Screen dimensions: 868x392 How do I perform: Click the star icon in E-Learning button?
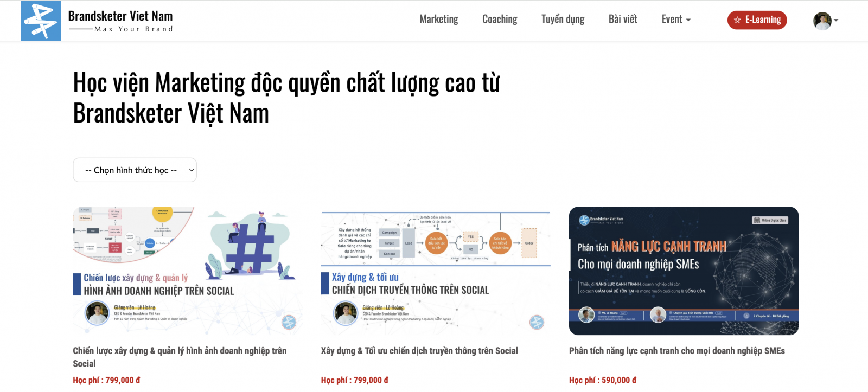pyautogui.click(x=737, y=20)
